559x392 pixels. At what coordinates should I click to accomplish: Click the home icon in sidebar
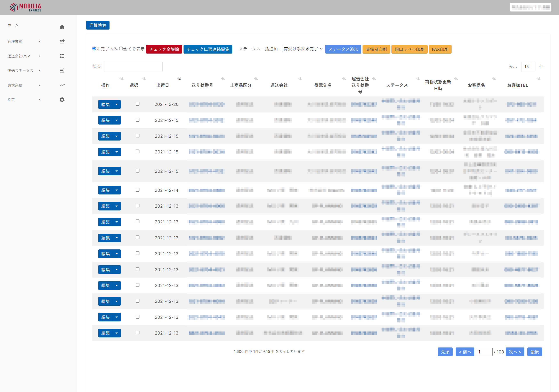click(62, 27)
